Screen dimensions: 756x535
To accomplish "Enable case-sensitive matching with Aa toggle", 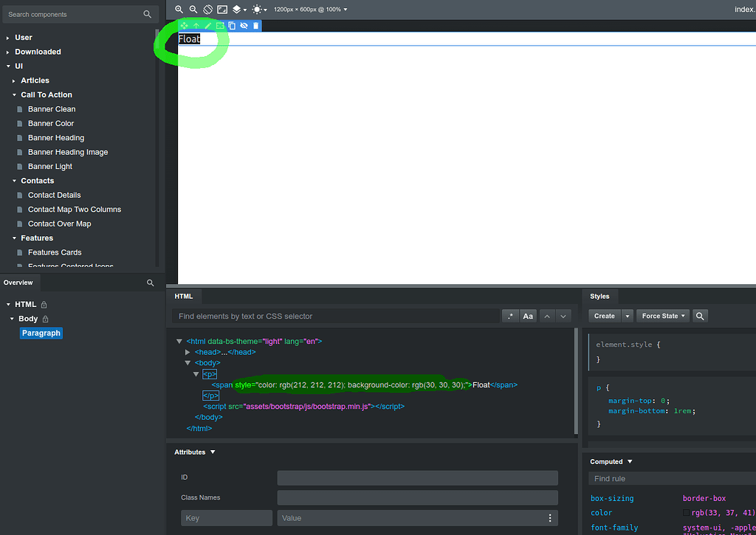I will [x=528, y=316].
